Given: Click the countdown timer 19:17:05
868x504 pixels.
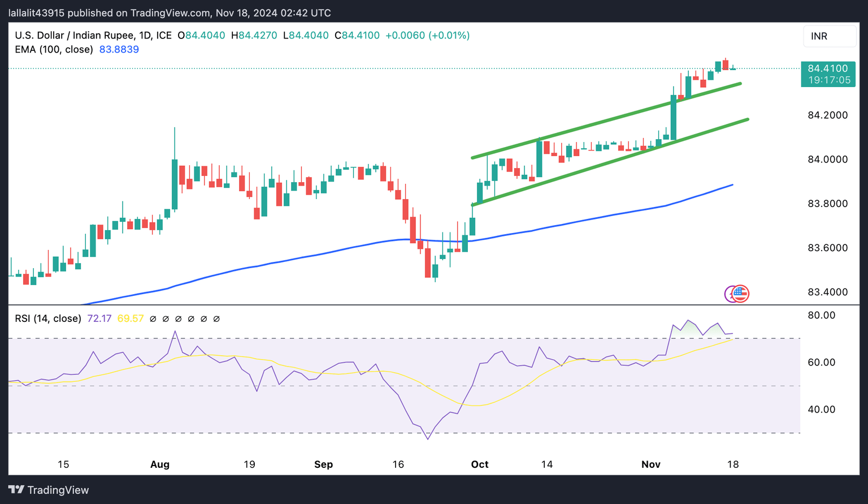Looking at the screenshot, I should tap(829, 80).
